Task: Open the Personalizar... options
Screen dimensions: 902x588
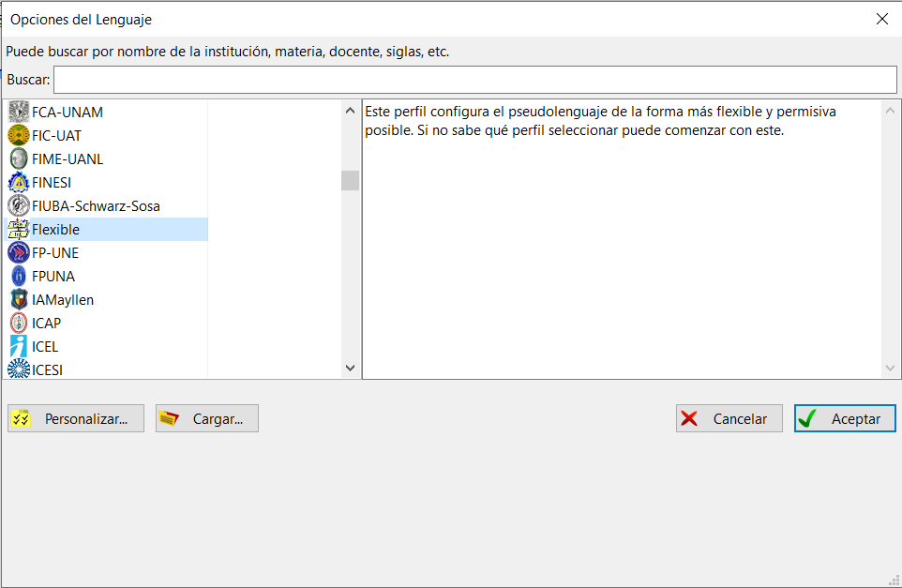Action: (x=76, y=419)
